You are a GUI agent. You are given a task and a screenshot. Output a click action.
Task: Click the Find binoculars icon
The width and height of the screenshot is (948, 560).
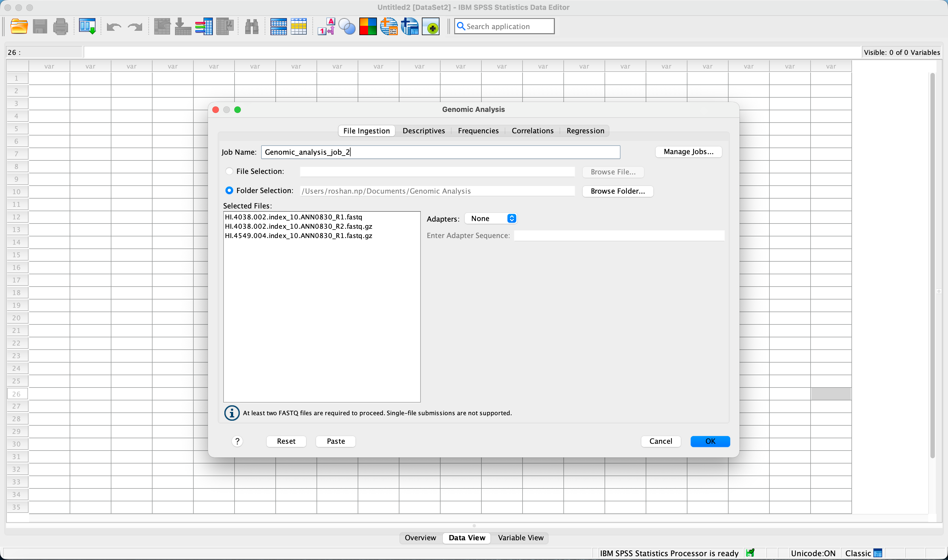coord(252,26)
